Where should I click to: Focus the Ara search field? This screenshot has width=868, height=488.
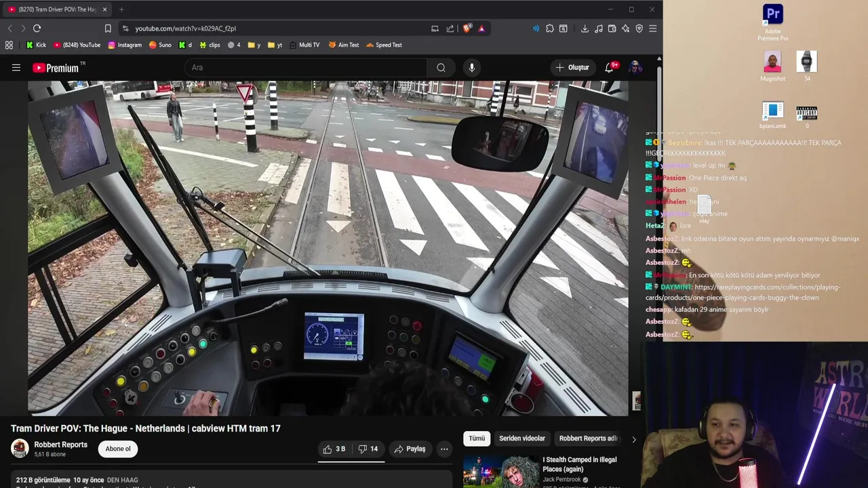coord(305,68)
